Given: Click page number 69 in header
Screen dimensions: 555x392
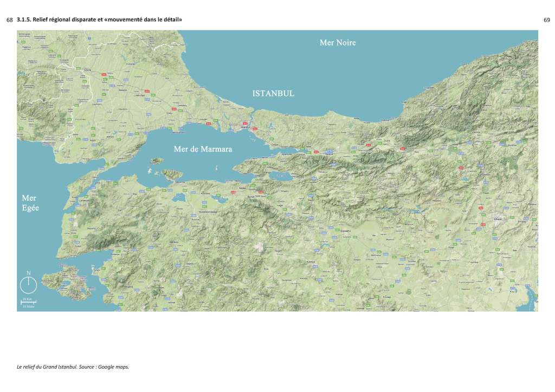Looking at the screenshot, I should (546, 20).
